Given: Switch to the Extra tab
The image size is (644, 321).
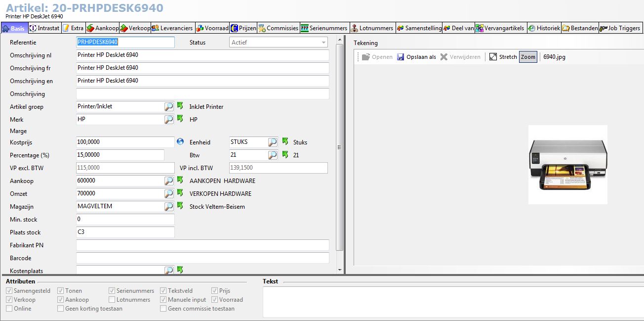Looking at the screenshot, I should point(73,28).
